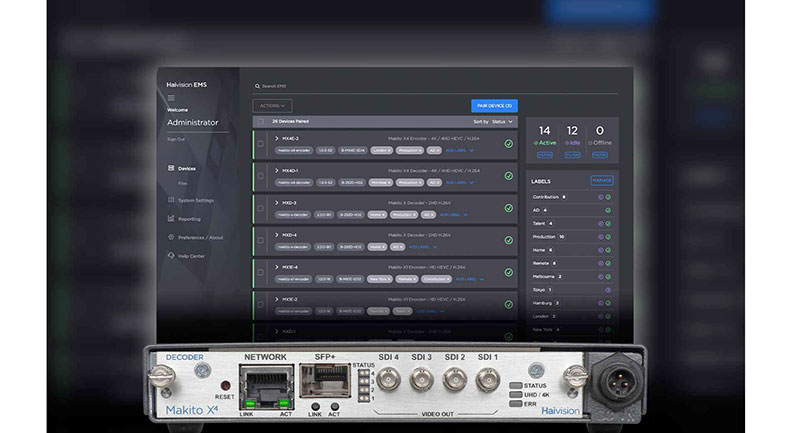This screenshot has width=800, height=433.
Task: Click the System Settings sliders icon
Action: point(171,200)
